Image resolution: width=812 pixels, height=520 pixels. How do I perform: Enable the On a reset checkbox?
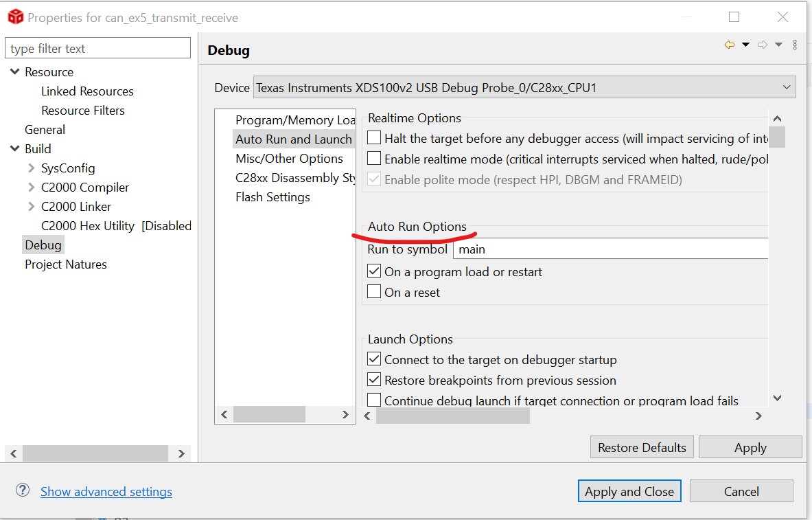click(374, 292)
